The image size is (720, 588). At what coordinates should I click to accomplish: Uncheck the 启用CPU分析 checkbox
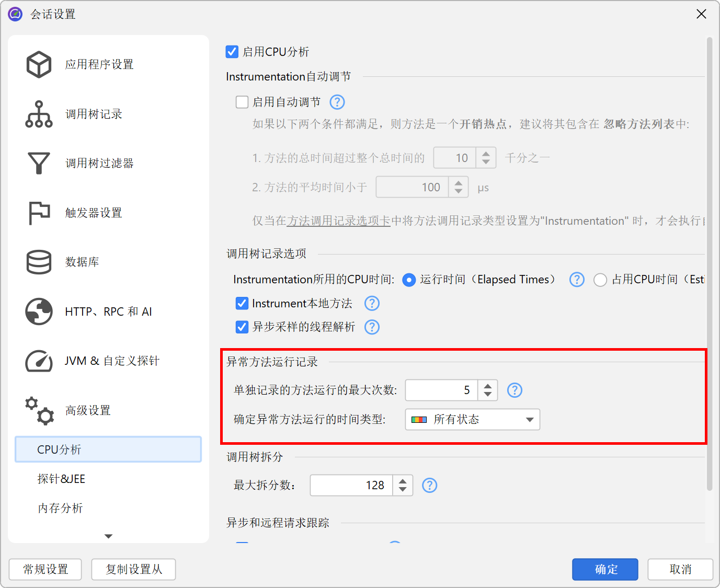pyautogui.click(x=232, y=52)
